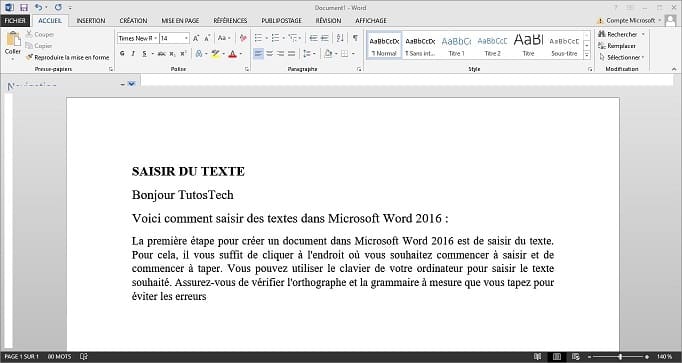
Task: Insert a numbered list
Action: click(x=275, y=38)
